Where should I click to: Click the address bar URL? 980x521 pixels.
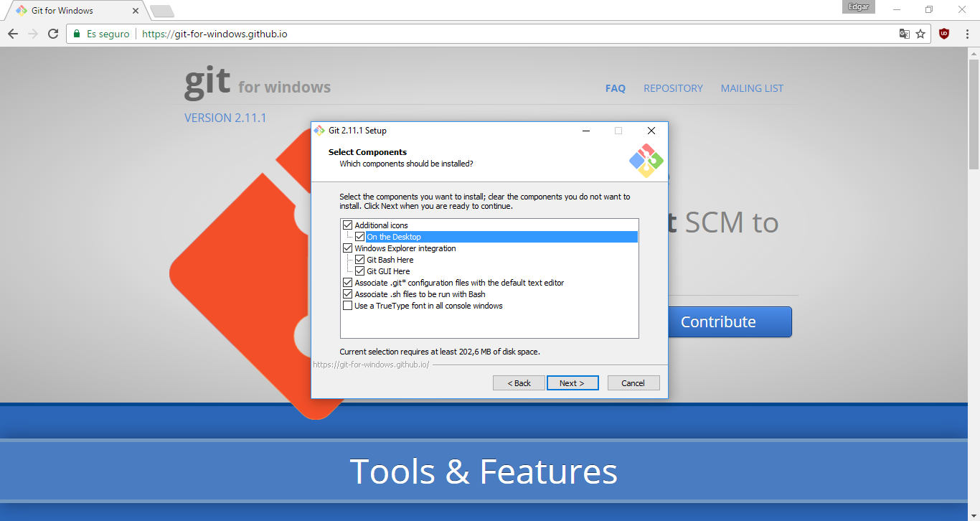[215, 34]
